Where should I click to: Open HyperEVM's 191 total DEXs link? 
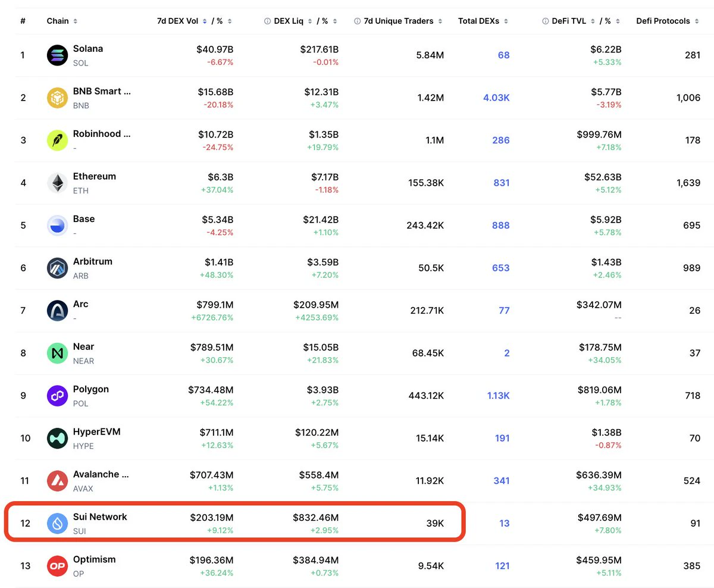point(502,438)
